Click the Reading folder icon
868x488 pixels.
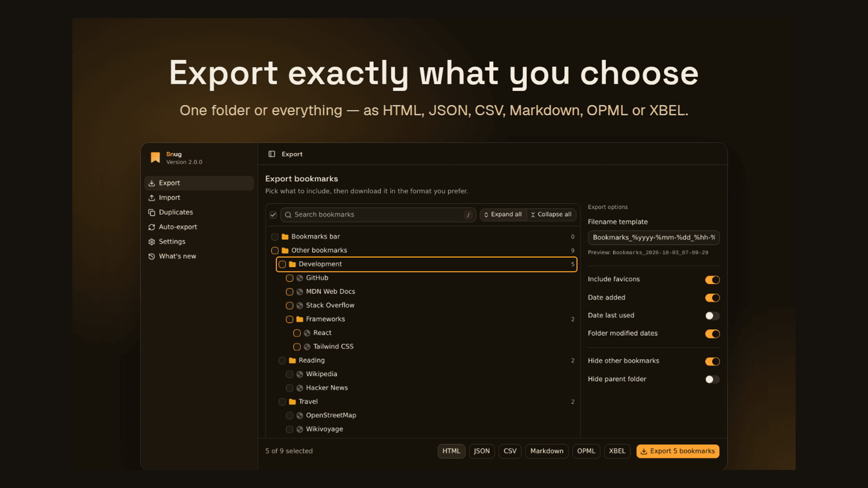292,360
